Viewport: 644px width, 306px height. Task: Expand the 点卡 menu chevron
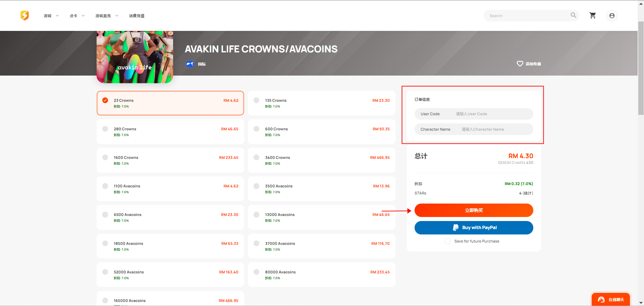(x=83, y=16)
